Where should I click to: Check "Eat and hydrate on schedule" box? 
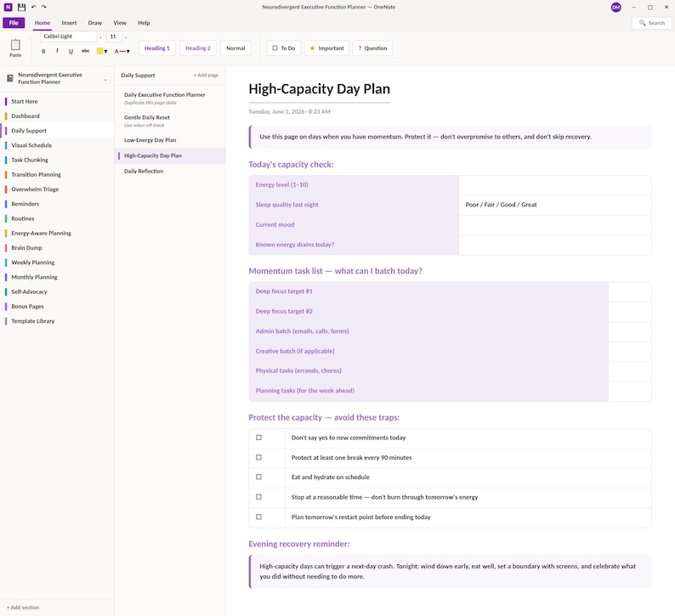click(258, 477)
